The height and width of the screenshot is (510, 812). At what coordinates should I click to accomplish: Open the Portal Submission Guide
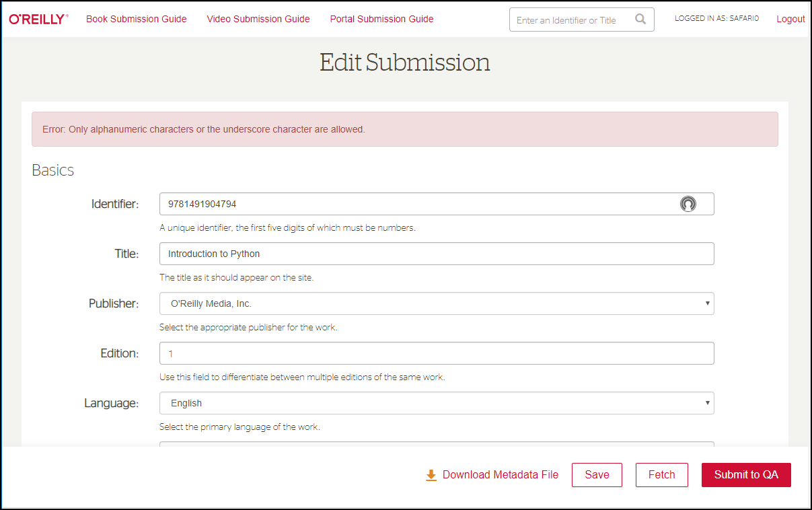click(x=381, y=19)
